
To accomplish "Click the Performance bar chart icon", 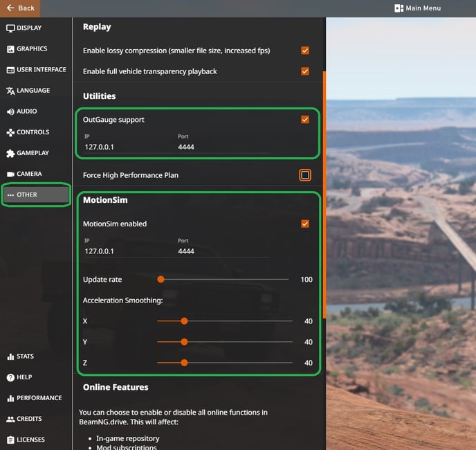I will pyautogui.click(x=10, y=398).
